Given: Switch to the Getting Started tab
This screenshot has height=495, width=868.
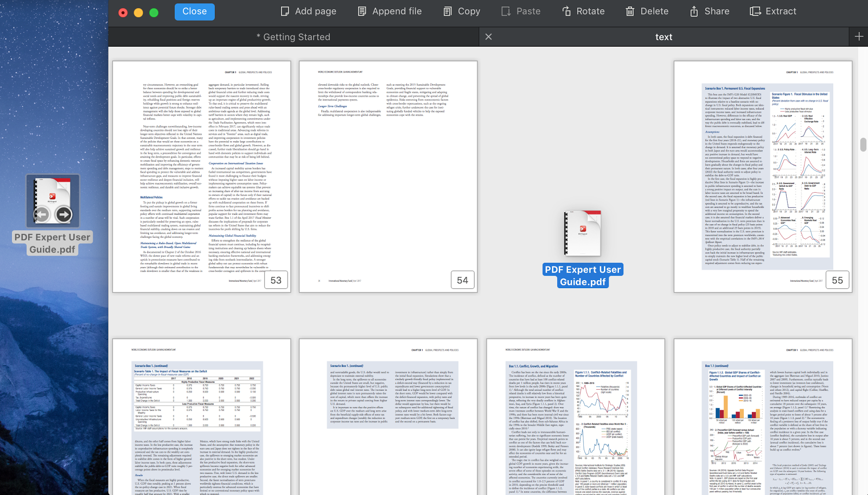Looking at the screenshot, I should coord(293,37).
